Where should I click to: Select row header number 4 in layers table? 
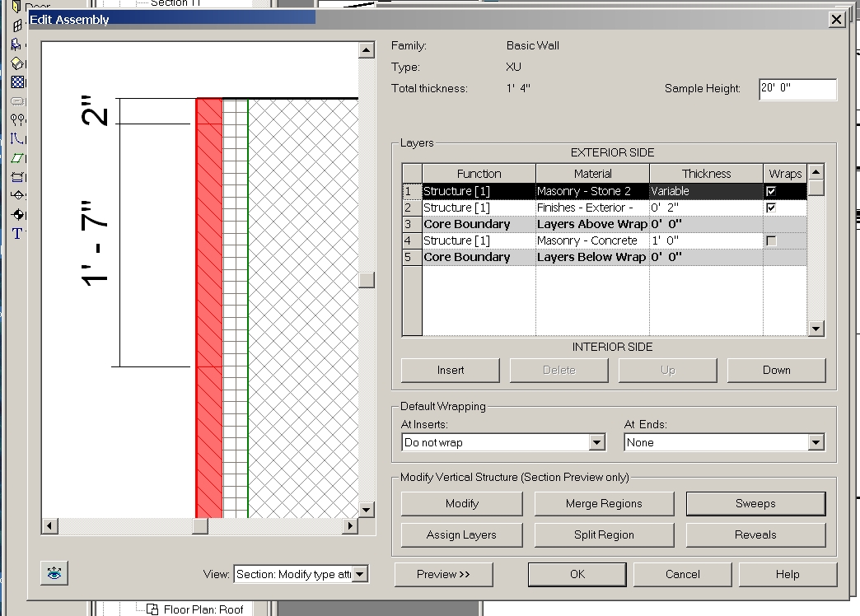tap(412, 240)
